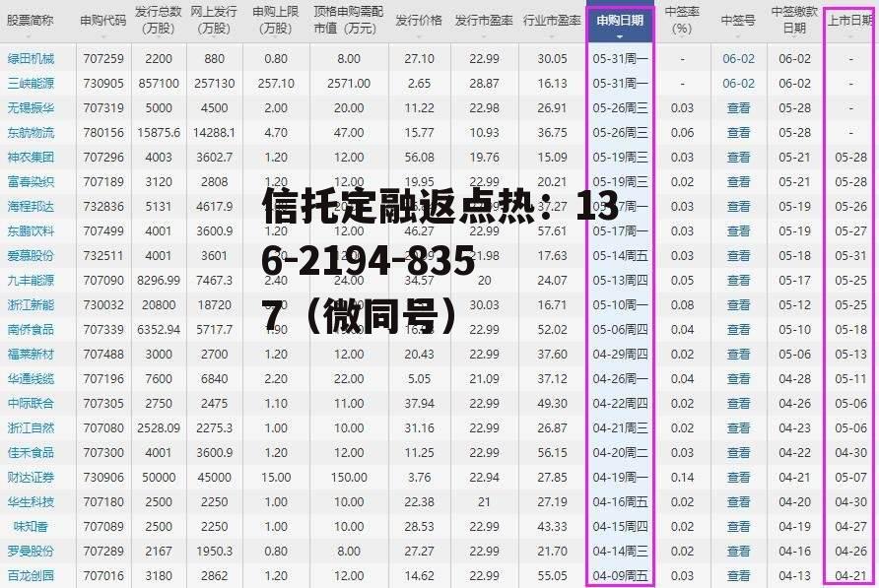Image resolution: width=879 pixels, height=588 pixels.
Task: Open stock link 华通线缆
Action: [31, 379]
